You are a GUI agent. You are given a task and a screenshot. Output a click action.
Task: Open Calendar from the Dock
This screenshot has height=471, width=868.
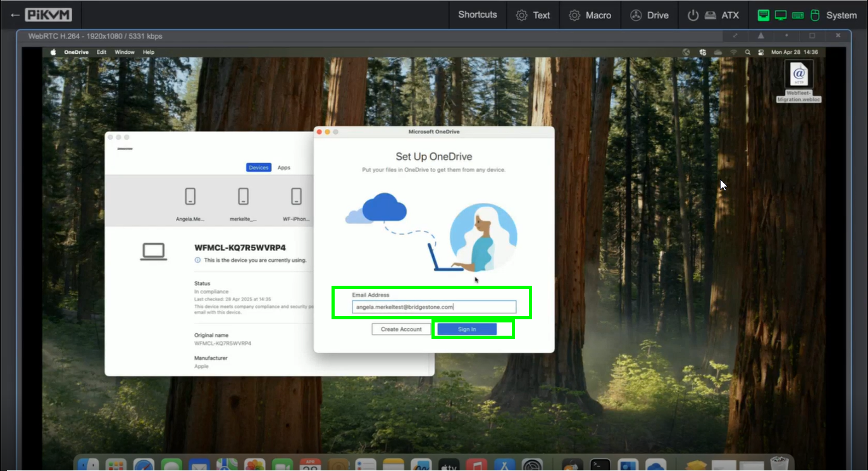(311, 465)
